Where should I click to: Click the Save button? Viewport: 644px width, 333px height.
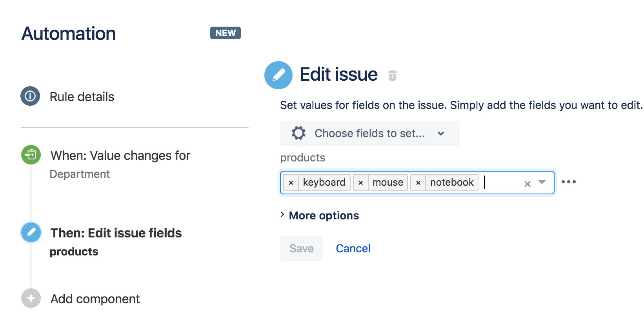click(301, 248)
